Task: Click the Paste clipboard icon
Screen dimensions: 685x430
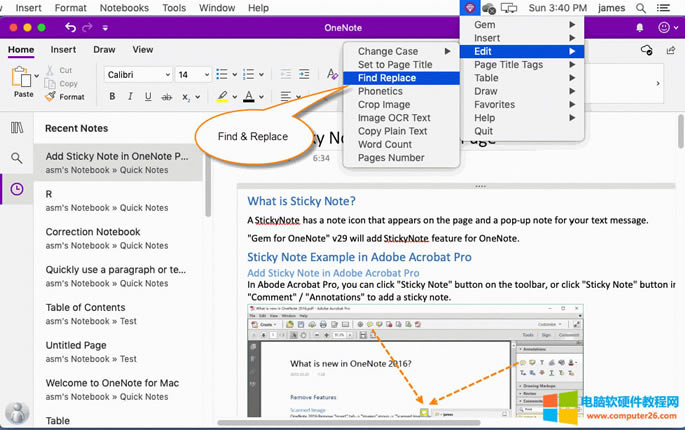Action: pyautogui.click(x=22, y=78)
